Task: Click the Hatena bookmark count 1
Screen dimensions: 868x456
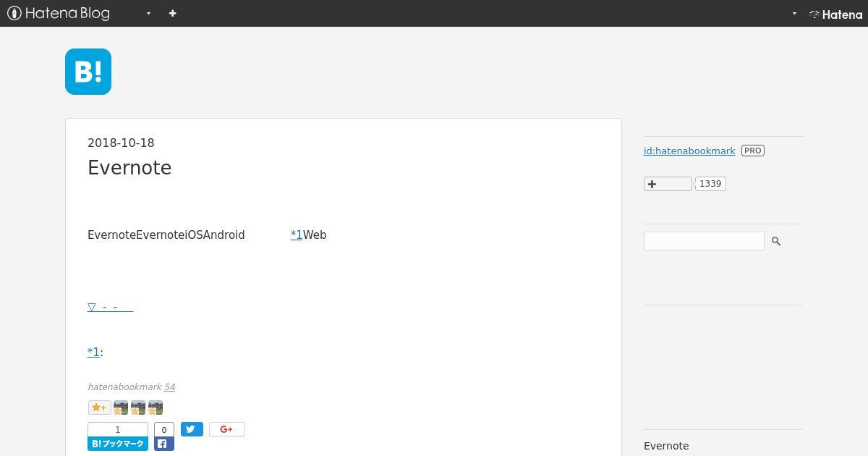Action: coord(118,430)
